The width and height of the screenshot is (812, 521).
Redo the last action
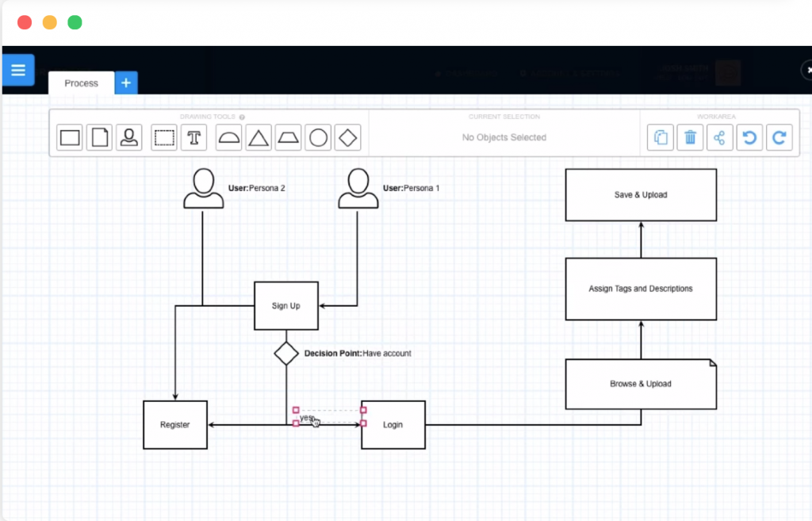click(x=779, y=138)
